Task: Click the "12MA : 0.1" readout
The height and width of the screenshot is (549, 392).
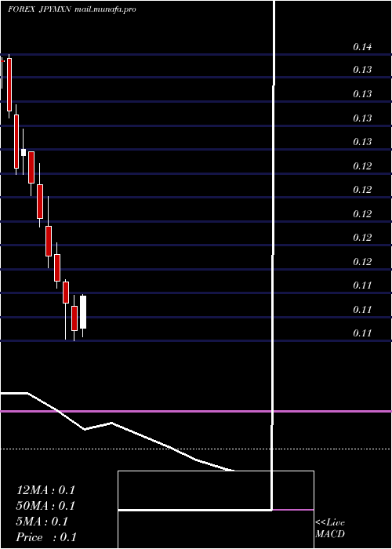Action: [45, 490]
